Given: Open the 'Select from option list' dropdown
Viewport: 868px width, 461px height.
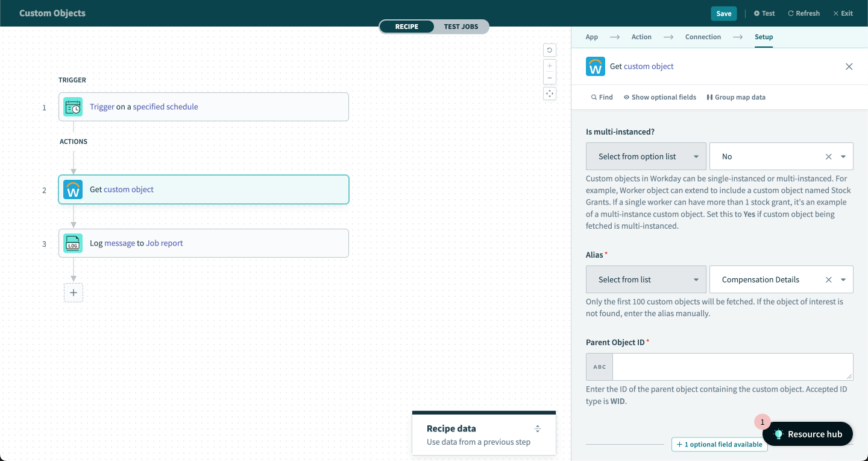Looking at the screenshot, I should 646,156.
